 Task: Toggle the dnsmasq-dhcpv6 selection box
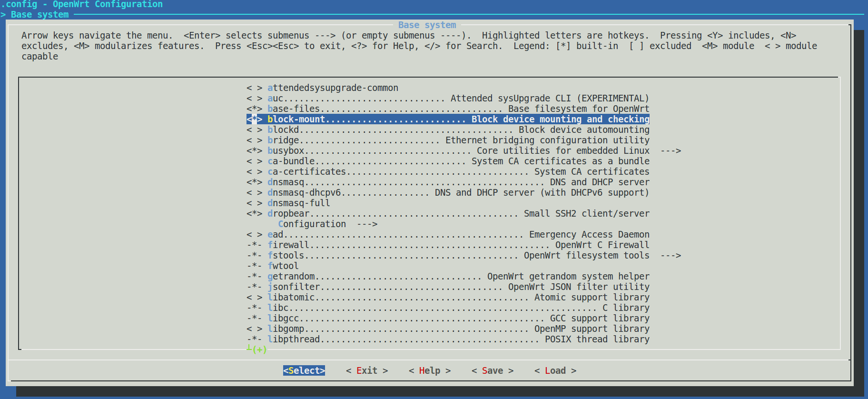pyautogui.click(x=254, y=193)
